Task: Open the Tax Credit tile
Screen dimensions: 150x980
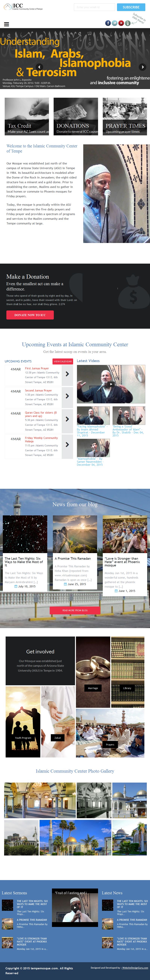Action: [x=27, y=116]
